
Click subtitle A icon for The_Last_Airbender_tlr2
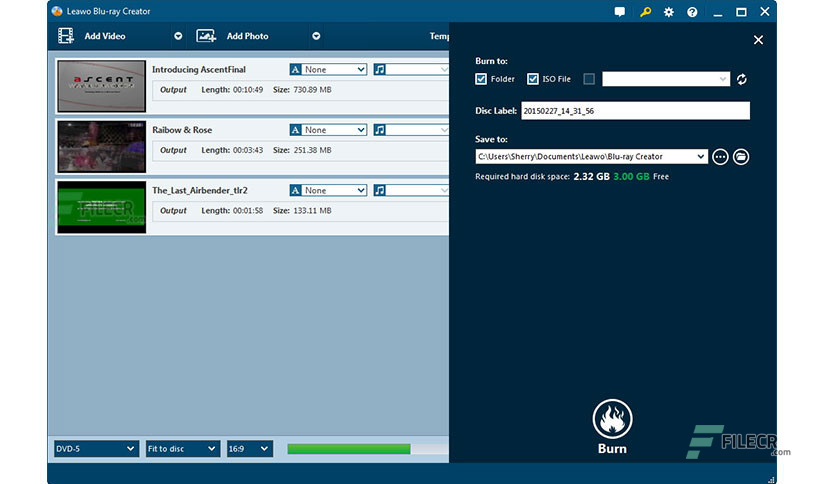pos(295,190)
